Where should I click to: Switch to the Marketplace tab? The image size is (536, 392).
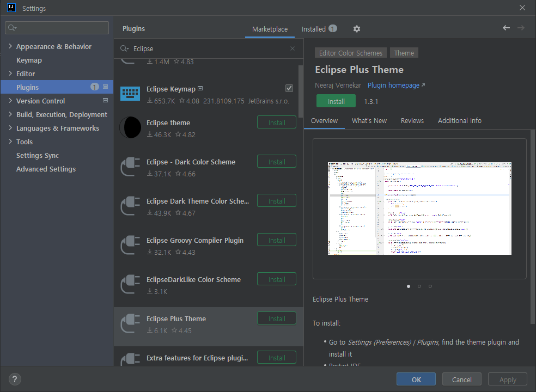pos(270,29)
